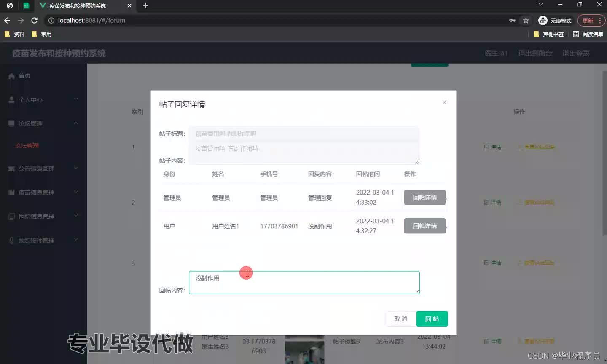Click 详情 link in background table row 1
This screenshot has width=607, height=364.
493,147
